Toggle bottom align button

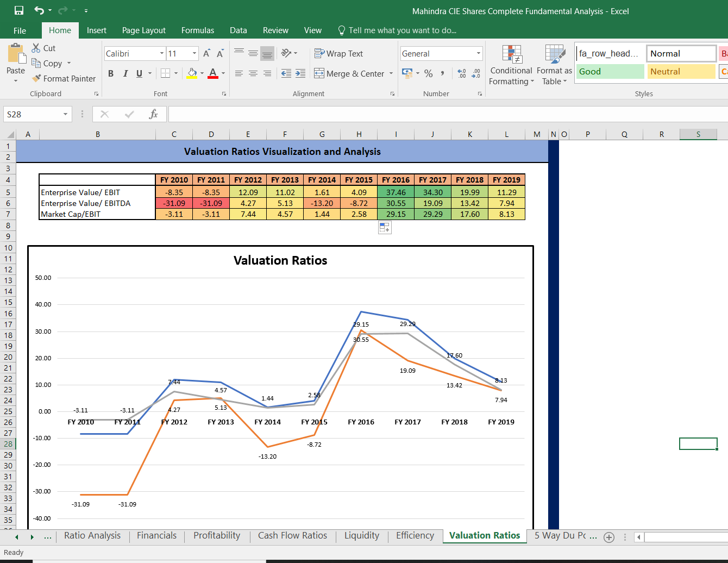tap(267, 53)
